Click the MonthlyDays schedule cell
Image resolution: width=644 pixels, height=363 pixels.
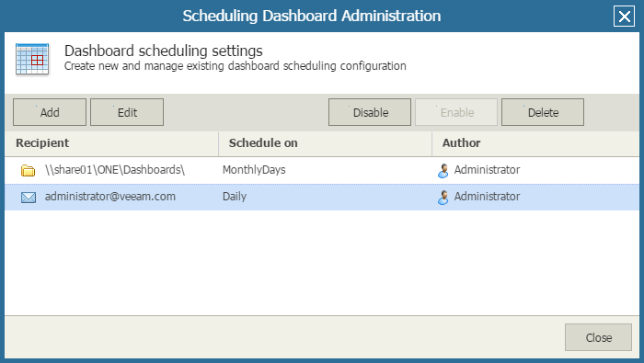(254, 170)
